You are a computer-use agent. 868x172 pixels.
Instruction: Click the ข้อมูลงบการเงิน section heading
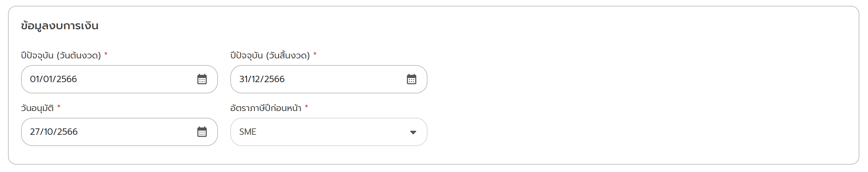(60, 26)
